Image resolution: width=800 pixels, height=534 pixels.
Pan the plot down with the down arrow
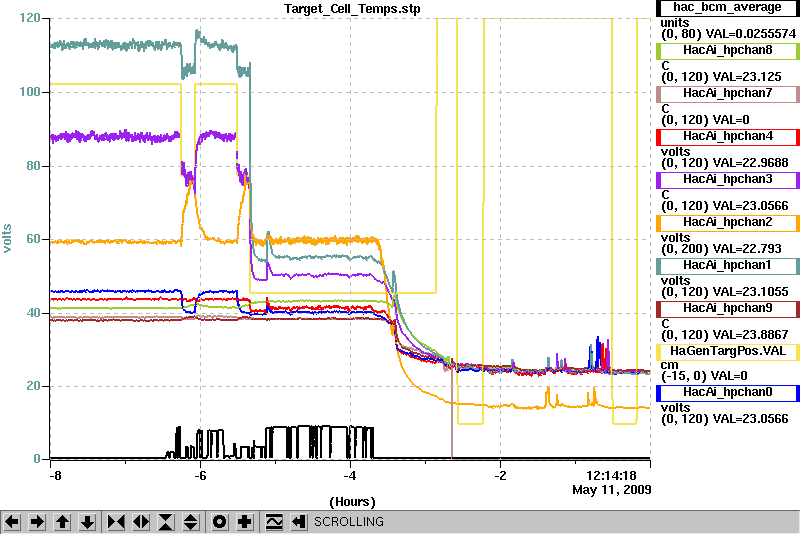point(88,522)
